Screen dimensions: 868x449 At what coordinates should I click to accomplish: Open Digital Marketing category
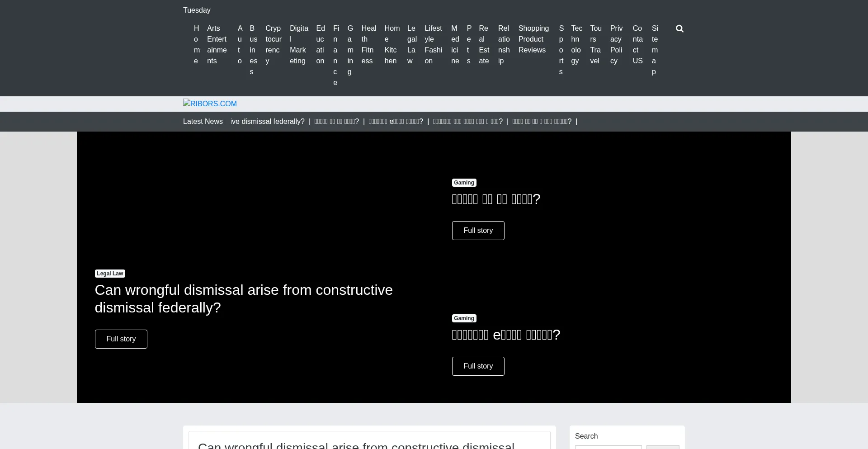298,44
